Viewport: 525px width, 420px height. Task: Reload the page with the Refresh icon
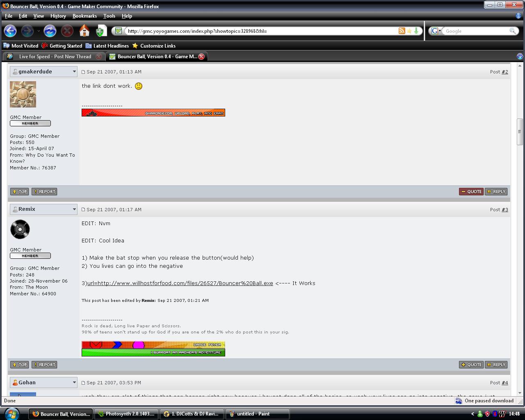click(50, 31)
